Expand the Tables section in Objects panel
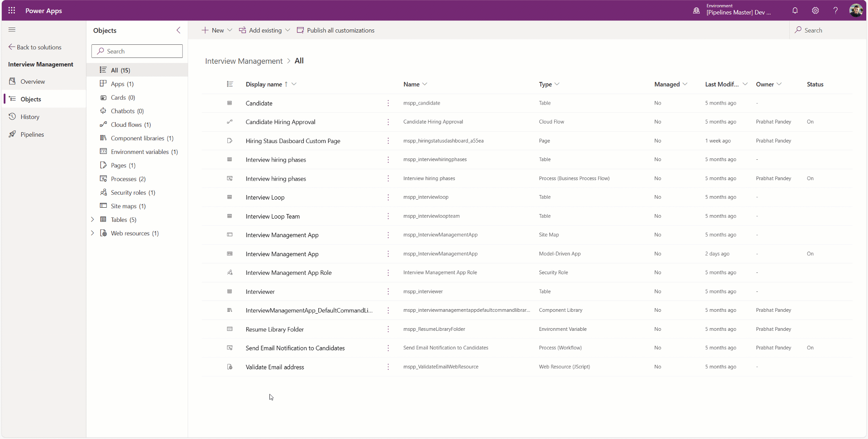868x439 pixels. (93, 219)
